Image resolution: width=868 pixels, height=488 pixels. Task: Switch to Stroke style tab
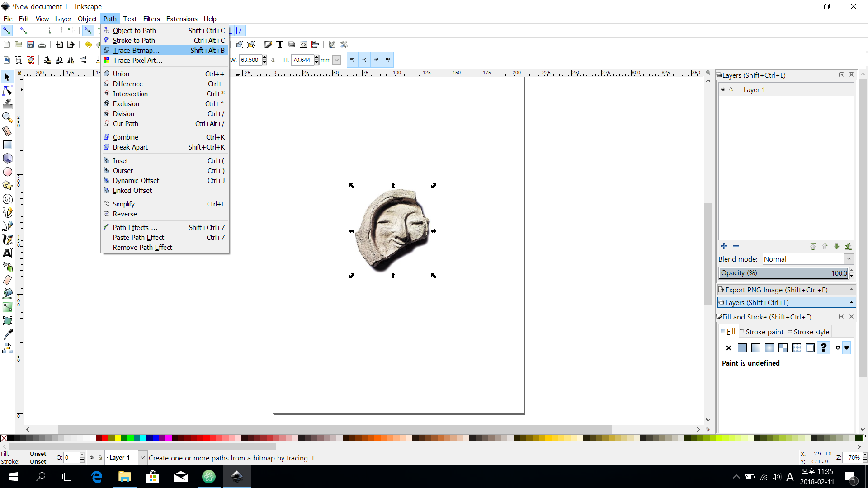808,332
